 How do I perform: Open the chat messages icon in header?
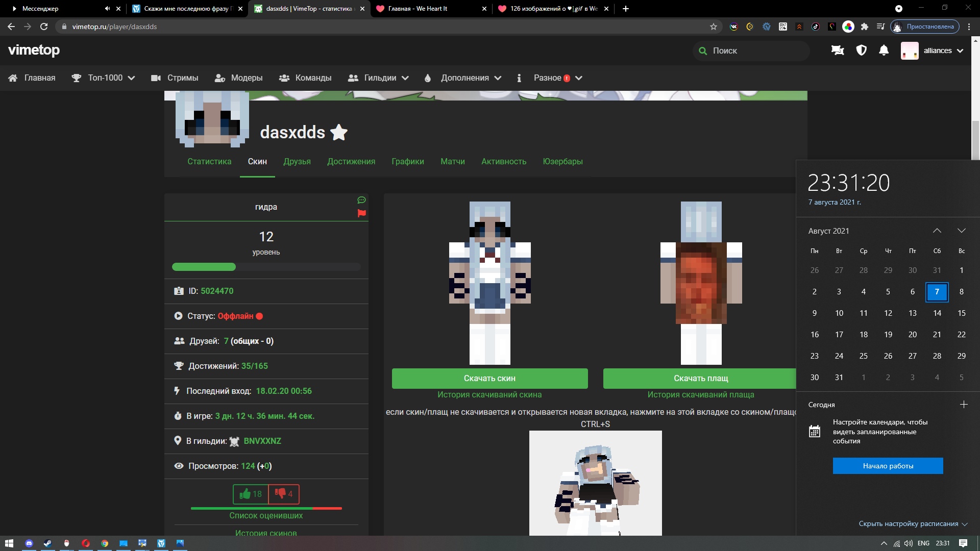click(838, 51)
